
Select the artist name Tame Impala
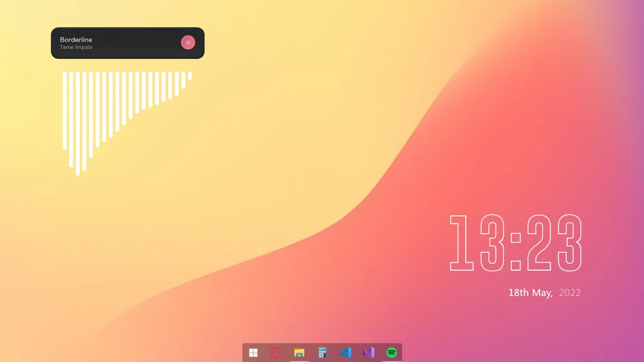pyautogui.click(x=76, y=47)
